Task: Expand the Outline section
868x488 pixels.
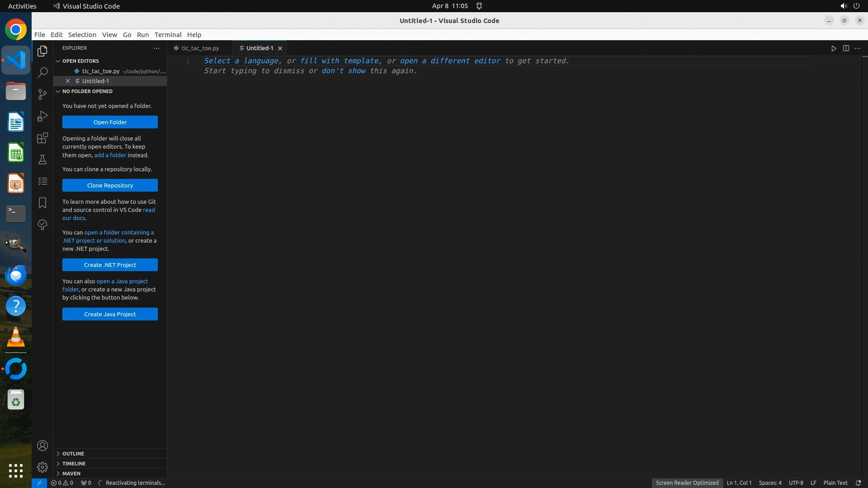Action: (x=73, y=454)
